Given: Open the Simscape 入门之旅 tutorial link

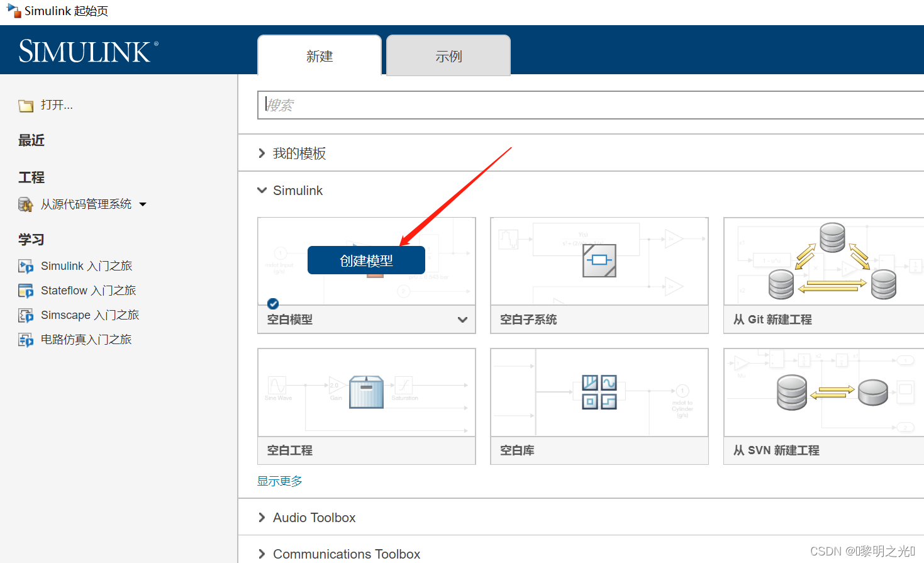Looking at the screenshot, I should click(90, 315).
